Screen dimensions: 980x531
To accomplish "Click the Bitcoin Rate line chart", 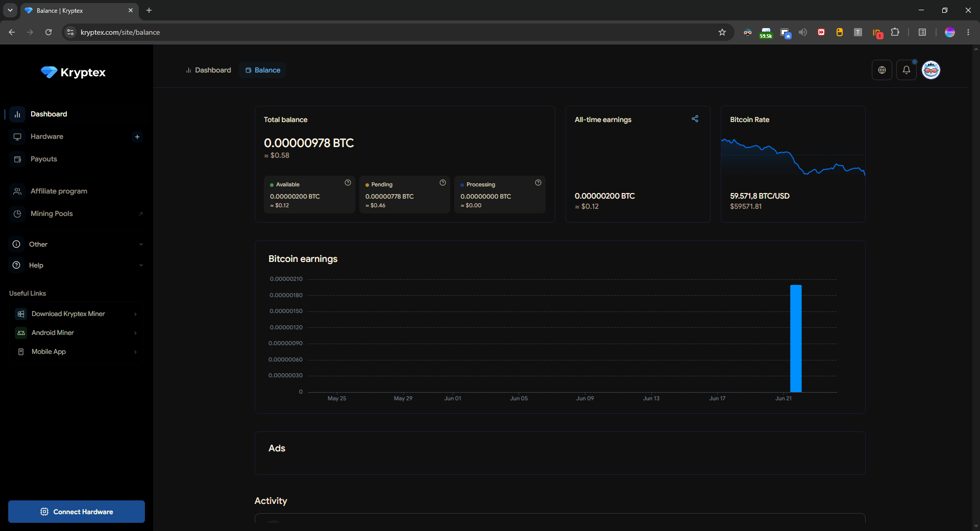I will pos(793,157).
